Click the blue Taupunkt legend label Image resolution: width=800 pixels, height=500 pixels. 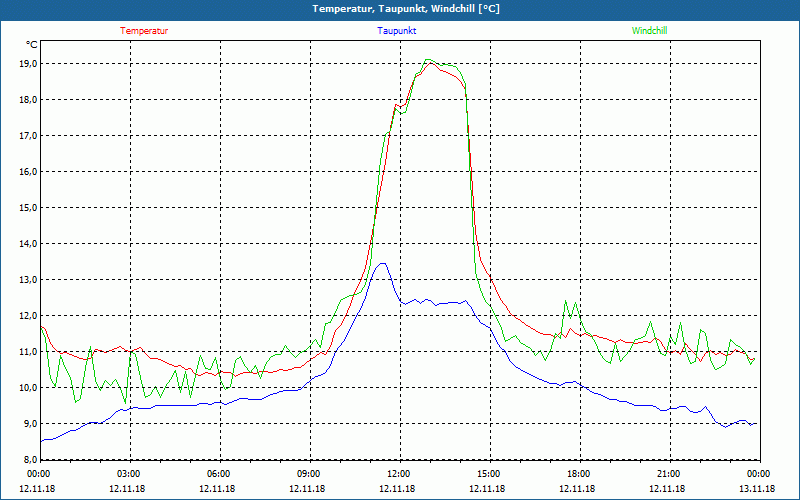point(397,31)
